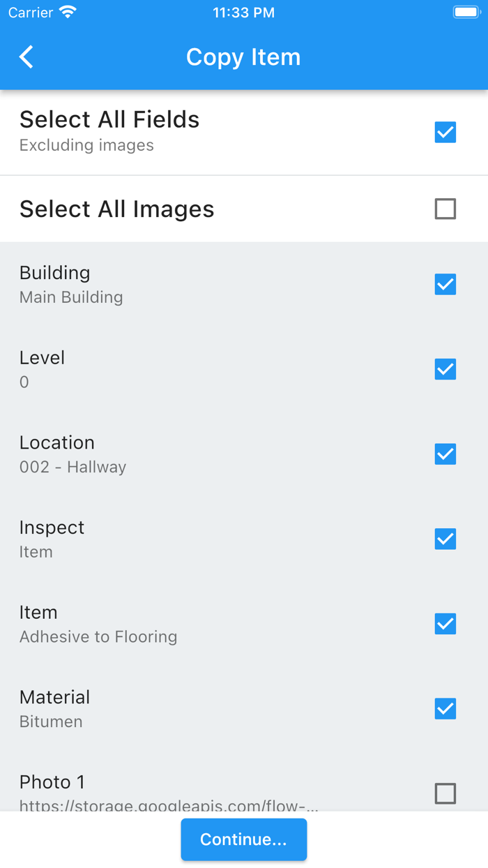Deselect the Location checkbox
This screenshot has width=488, height=868.
(445, 454)
